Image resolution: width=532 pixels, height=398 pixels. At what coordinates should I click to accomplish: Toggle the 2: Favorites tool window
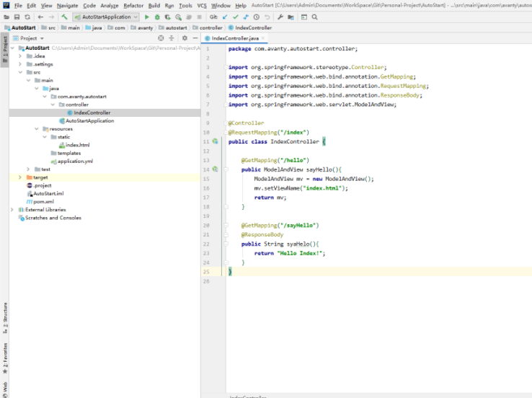tap(5, 358)
